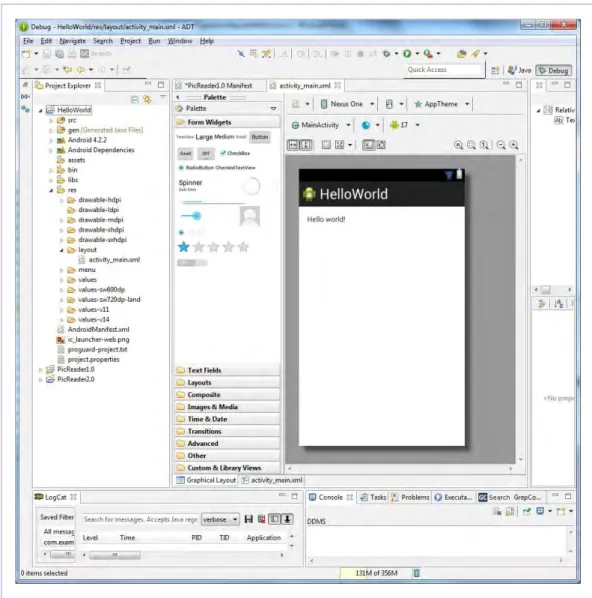This screenshot has height=598, width=592.
Task: Click the external tools run icon
Action: (x=428, y=54)
